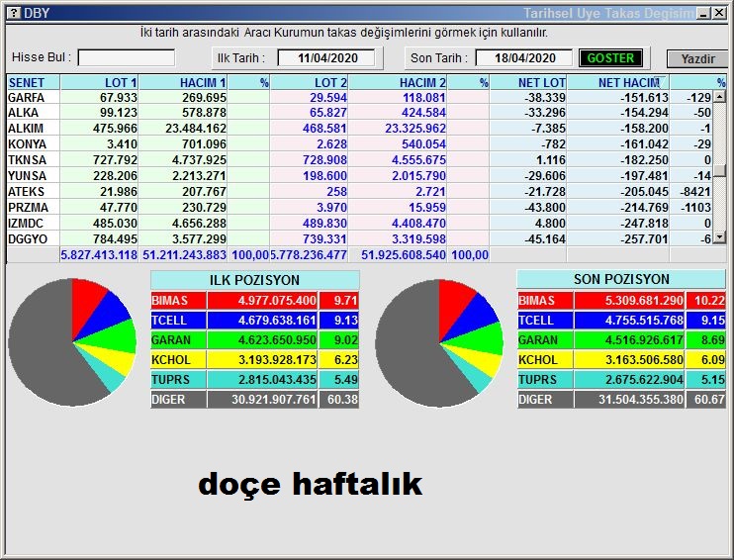Click NET HACIM value -151.613
The image size is (734, 560).
click(644, 97)
